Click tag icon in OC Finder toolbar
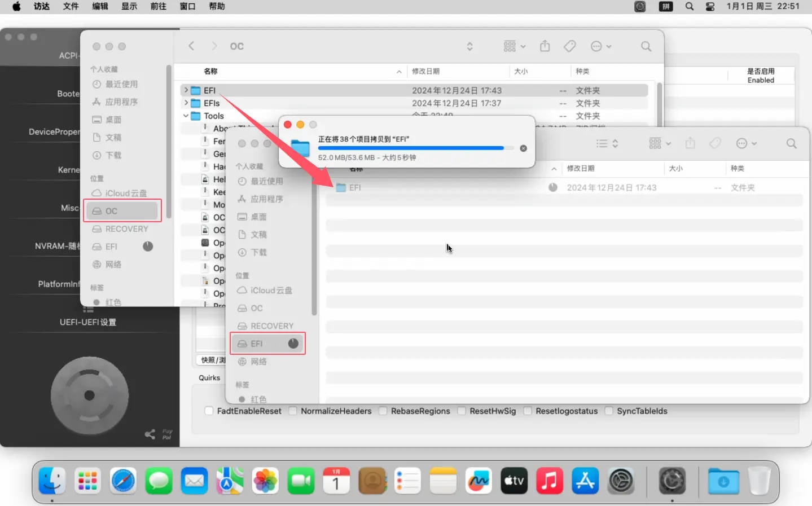The image size is (812, 506). 570,46
